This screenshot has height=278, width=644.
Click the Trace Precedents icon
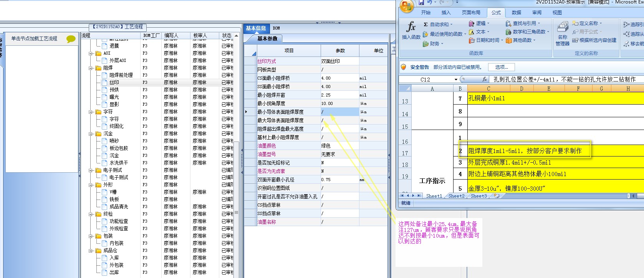[626, 25]
